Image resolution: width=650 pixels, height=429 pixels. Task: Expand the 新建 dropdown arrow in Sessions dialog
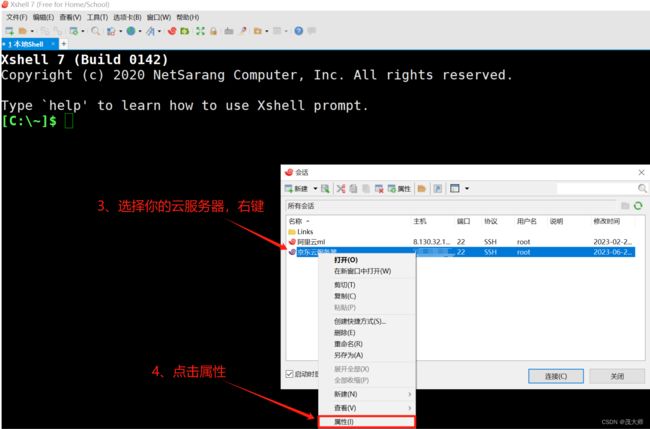tap(315, 189)
